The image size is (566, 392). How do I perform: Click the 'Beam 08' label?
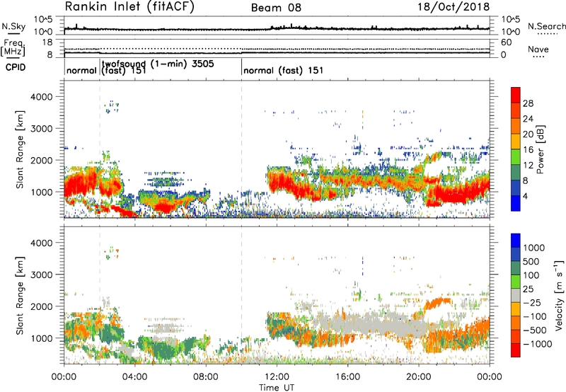(x=276, y=8)
